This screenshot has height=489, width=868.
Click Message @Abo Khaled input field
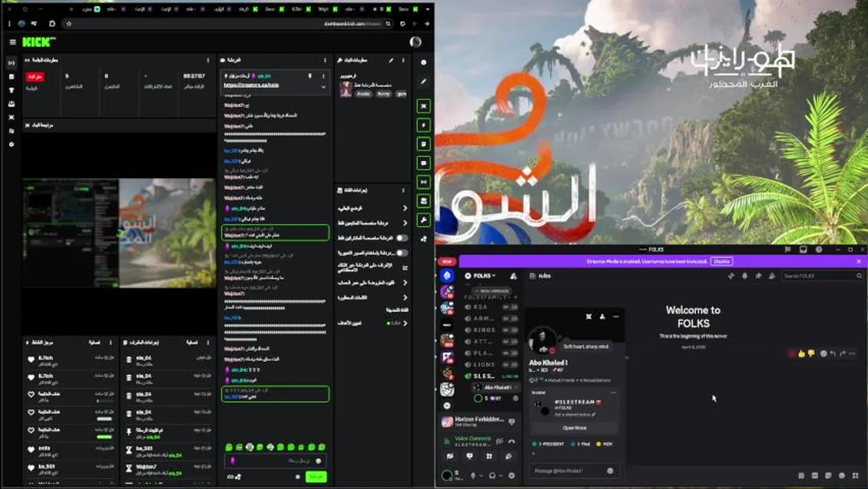tap(574, 471)
